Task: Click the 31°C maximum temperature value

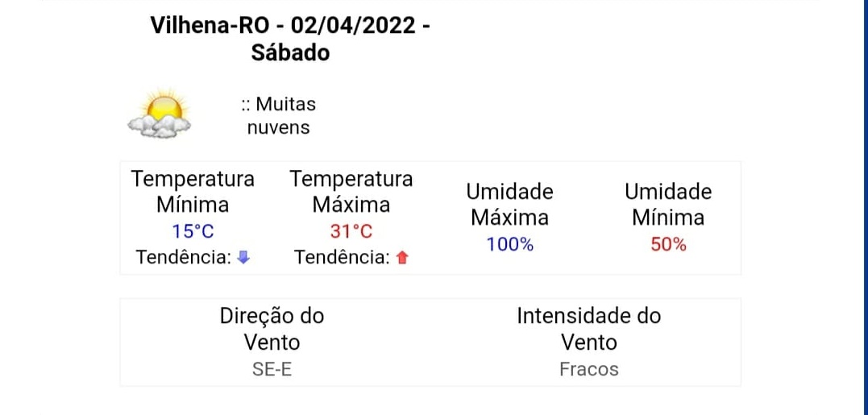Action: [x=351, y=231]
